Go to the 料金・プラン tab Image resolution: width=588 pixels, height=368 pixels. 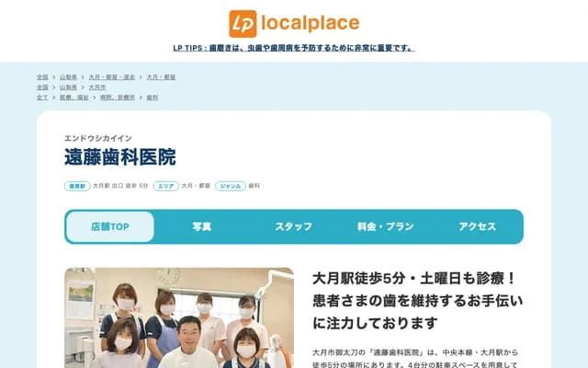pos(386,226)
